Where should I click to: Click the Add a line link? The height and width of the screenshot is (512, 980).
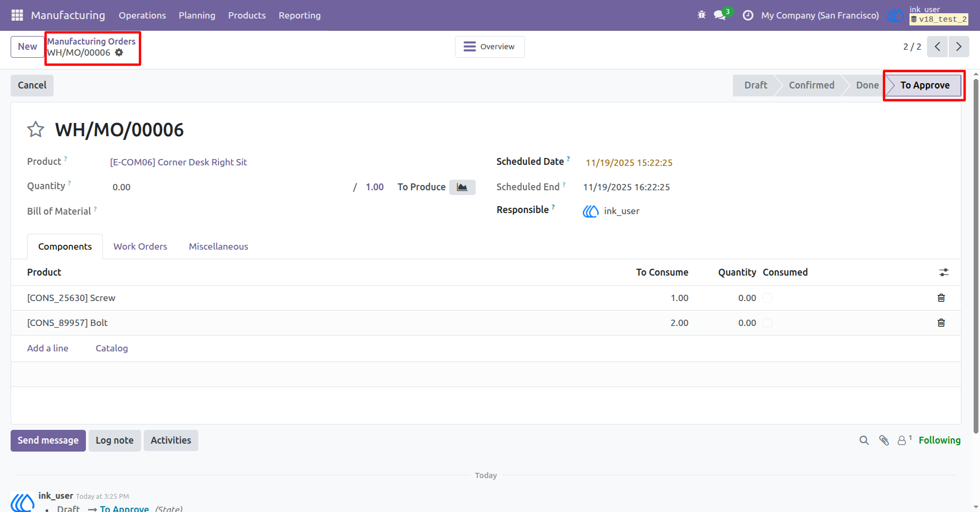[x=48, y=348]
